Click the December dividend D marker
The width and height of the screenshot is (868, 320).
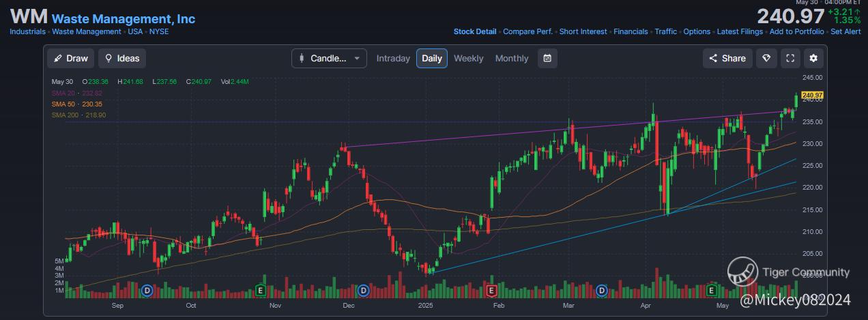(363, 291)
